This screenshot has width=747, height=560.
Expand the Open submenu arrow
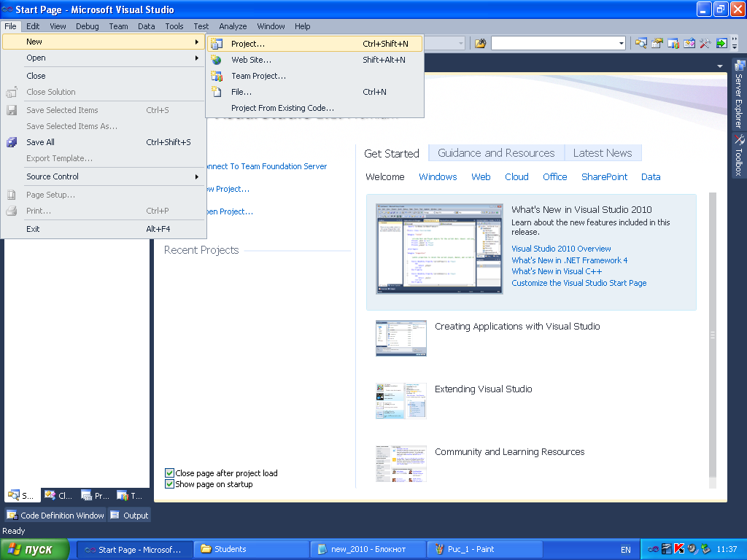coord(197,58)
